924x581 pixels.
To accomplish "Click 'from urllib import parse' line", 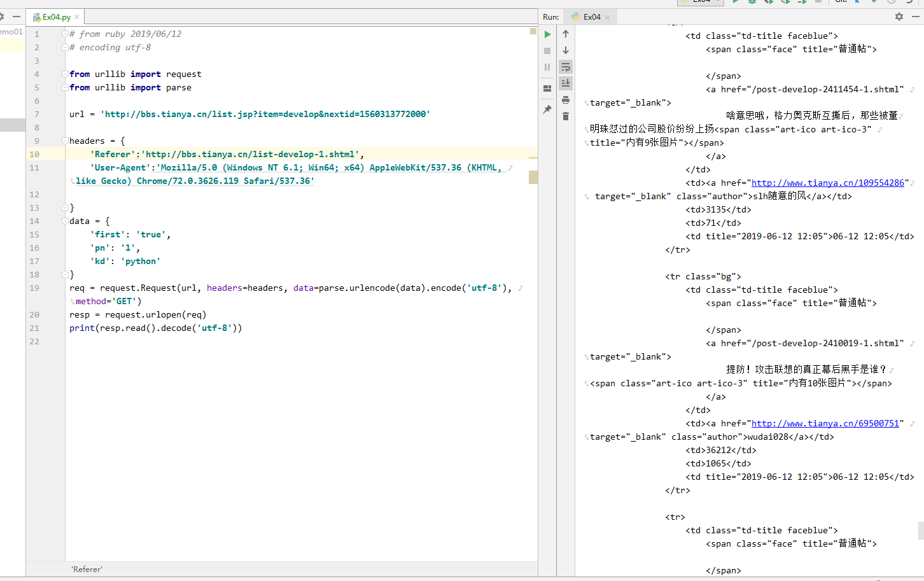I will coord(130,87).
